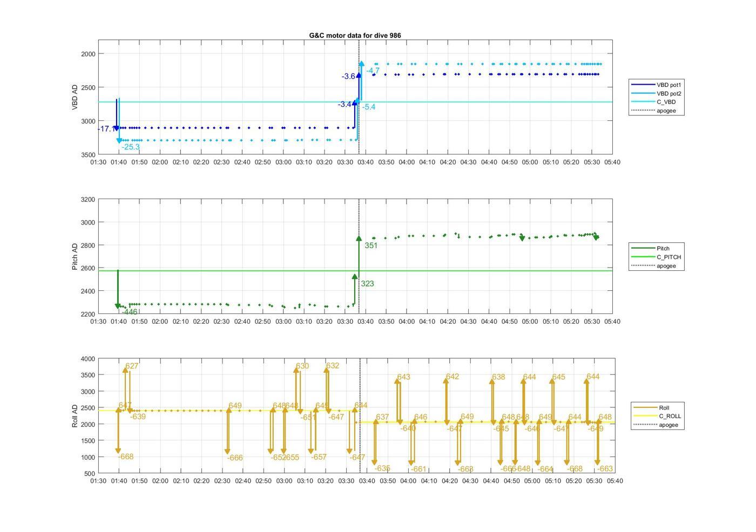Click the '03:40' time tick under Roll plot
Viewport: 756px width, 532px height.
[x=367, y=481]
